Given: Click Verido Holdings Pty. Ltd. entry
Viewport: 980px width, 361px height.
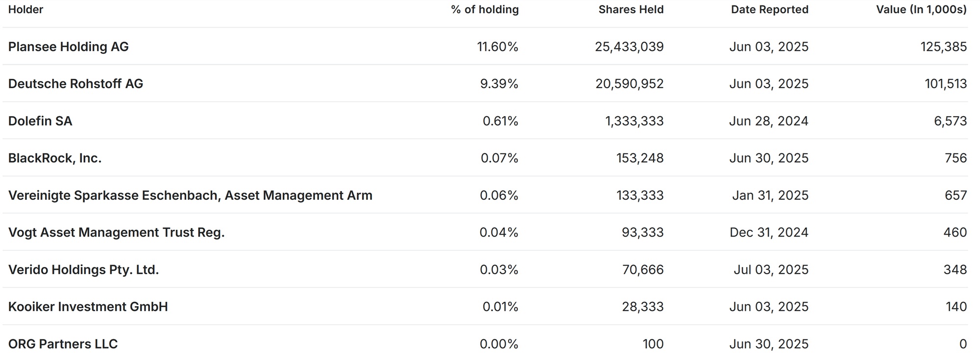Looking at the screenshot, I should [83, 269].
